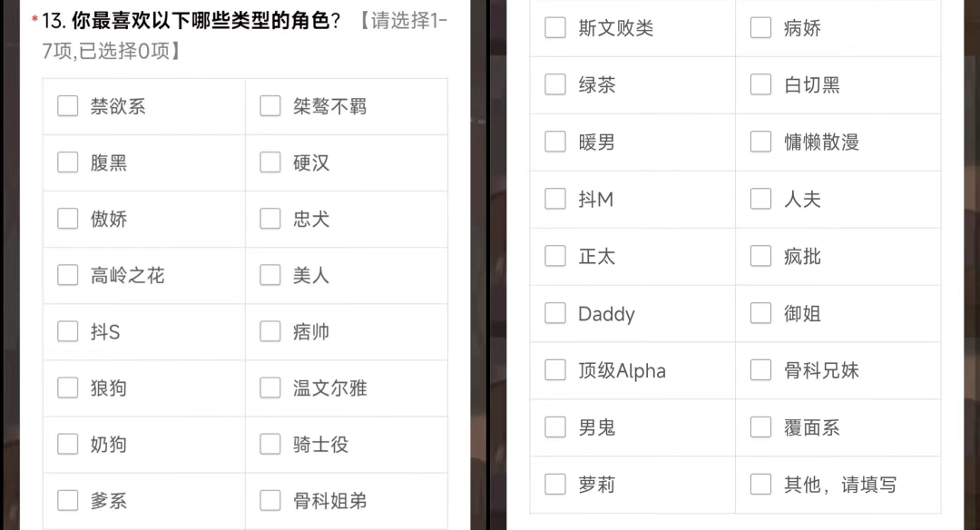Select the 骨科姐弟 checkbox
The height and width of the screenshot is (530, 980).
[270, 500]
